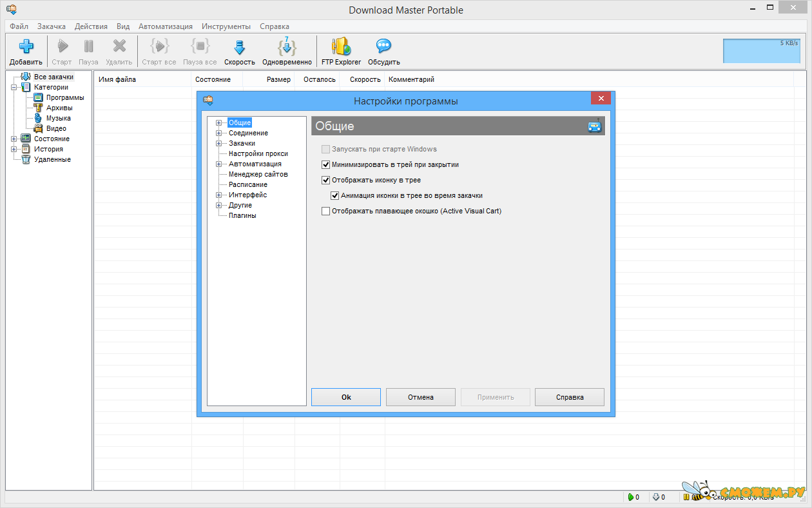Pause all downloads with Пауза все
This screenshot has width=812, height=508.
tap(200, 52)
